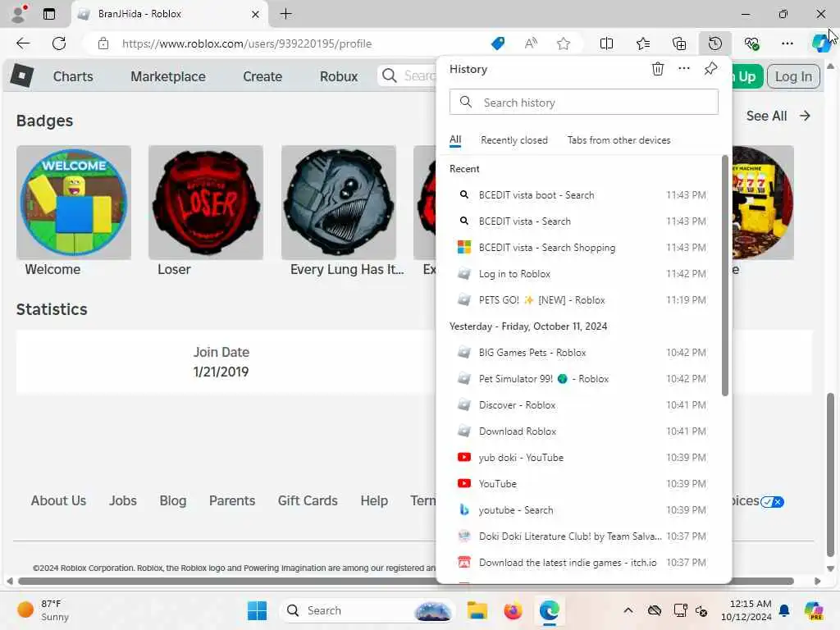This screenshot has width=840, height=630.
Task: Open Robux in Roblox navigation
Action: click(339, 76)
